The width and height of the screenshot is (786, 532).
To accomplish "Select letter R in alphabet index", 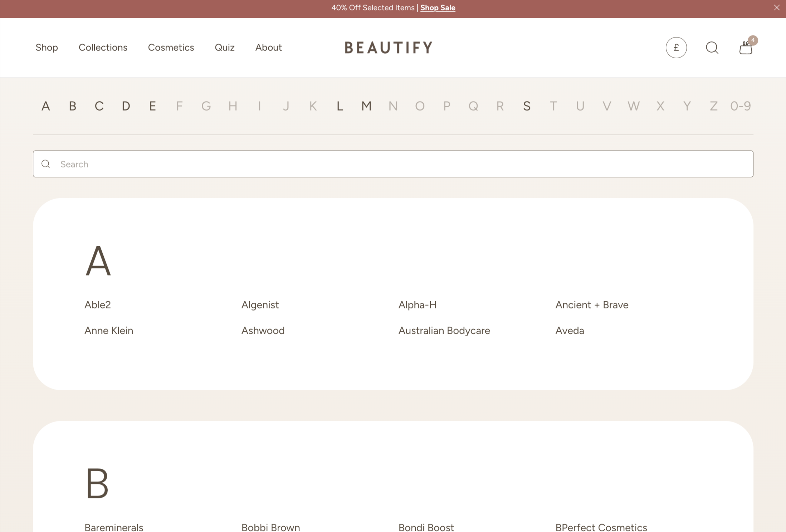I will [500, 106].
